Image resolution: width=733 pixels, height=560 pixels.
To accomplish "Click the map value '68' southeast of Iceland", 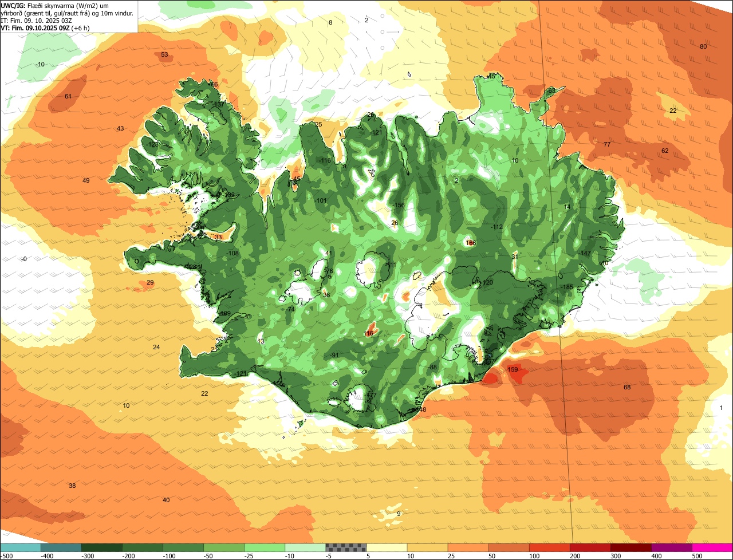I will 627,387.
